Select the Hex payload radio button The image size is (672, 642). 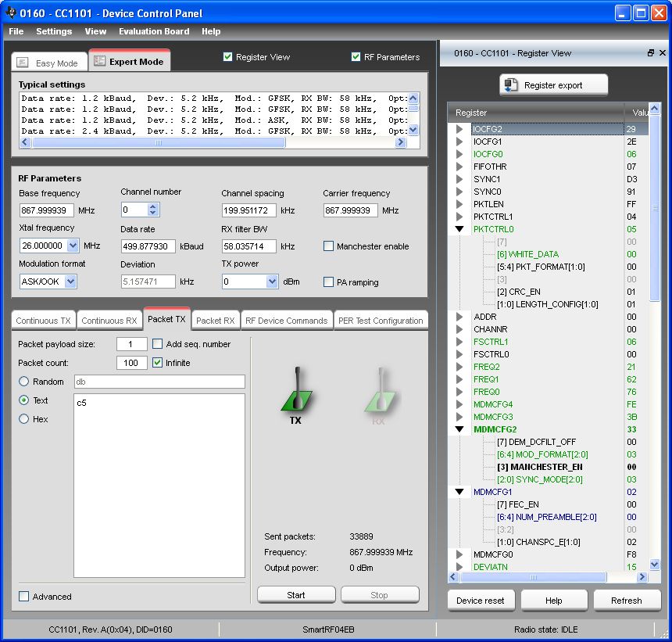point(24,419)
